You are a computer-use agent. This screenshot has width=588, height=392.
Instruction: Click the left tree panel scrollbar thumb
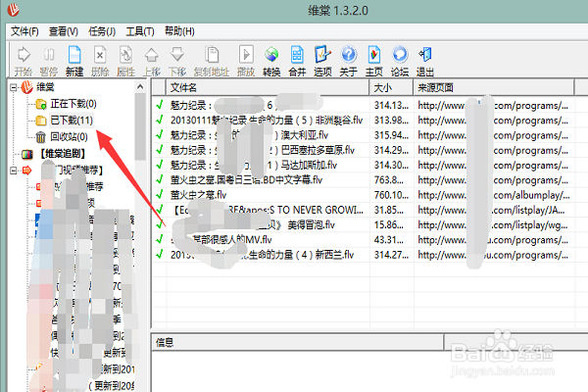click(x=140, y=126)
